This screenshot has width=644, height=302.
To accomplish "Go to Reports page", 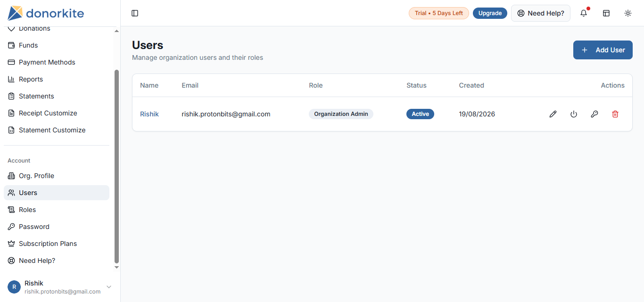I will pyautogui.click(x=57, y=79).
